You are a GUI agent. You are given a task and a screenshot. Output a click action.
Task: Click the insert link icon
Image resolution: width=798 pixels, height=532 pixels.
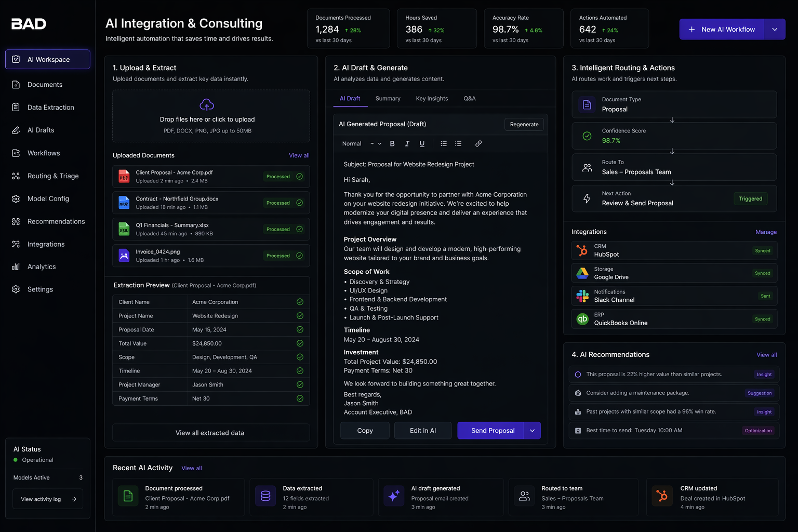pos(478,144)
